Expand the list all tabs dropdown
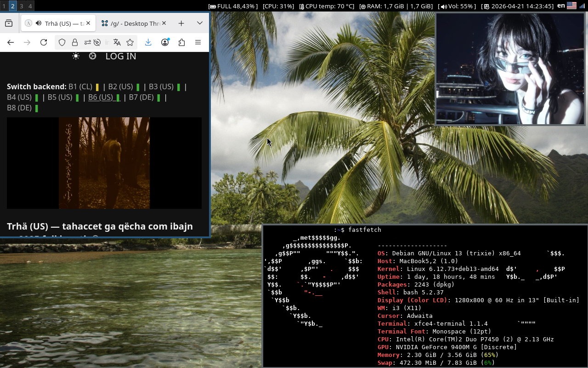The image size is (588, 368). (x=199, y=23)
